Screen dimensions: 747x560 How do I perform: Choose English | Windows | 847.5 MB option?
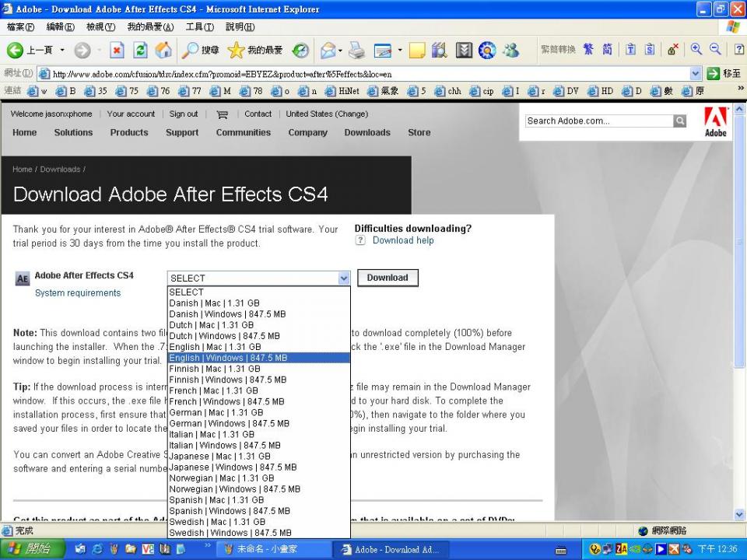click(x=259, y=358)
